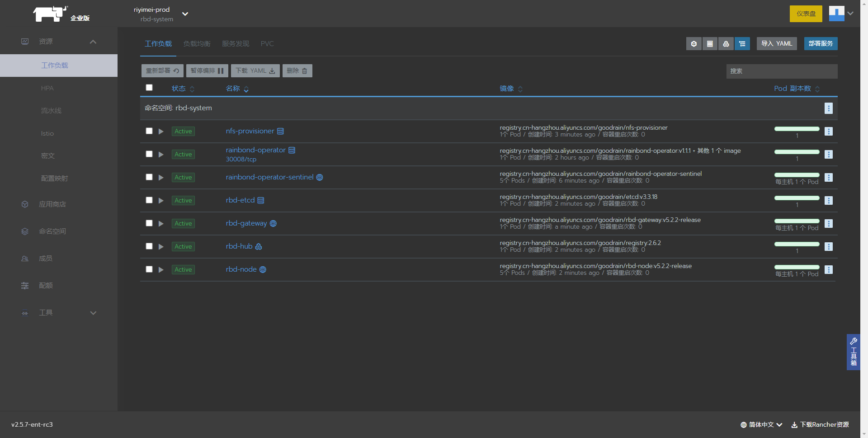This screenshot has height=438, width=868.
Task: Expand the nfs-provisioner row details
Action: [161, 132]
